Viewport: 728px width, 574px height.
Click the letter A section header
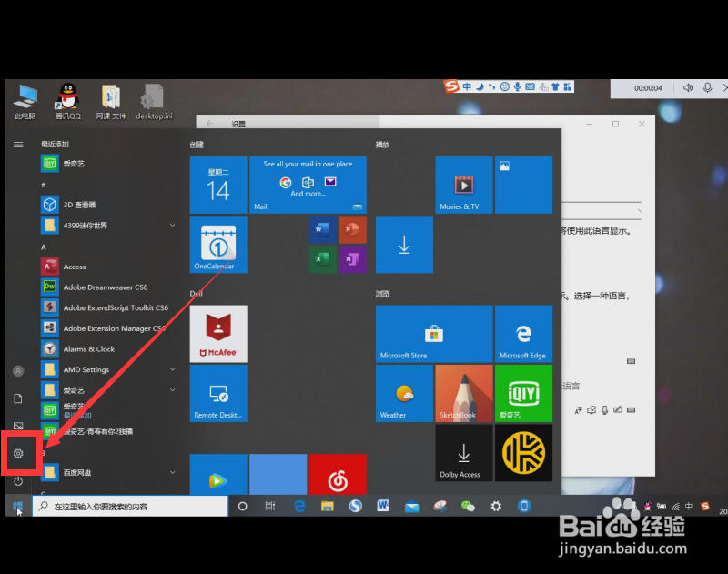pos(44,247)
